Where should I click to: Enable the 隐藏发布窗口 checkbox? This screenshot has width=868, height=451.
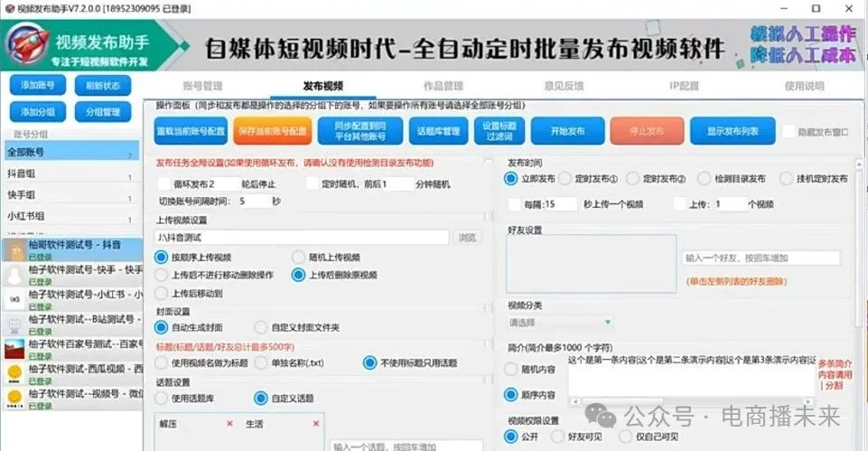(x=789, y=131)
